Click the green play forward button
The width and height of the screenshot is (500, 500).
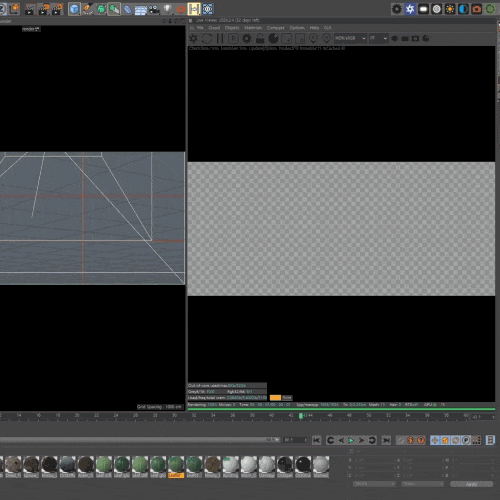click(351, 440)
